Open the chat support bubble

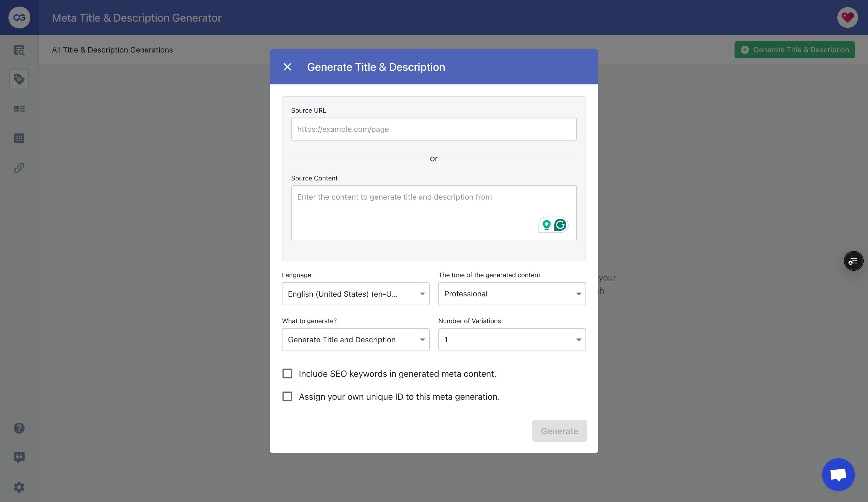pos(838,474)
